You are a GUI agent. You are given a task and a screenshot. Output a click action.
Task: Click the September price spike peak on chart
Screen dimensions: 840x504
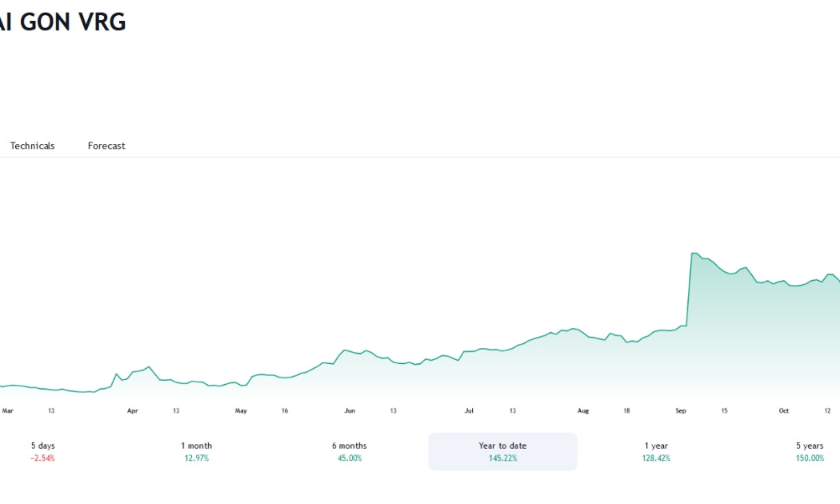(x=694, y=253)
